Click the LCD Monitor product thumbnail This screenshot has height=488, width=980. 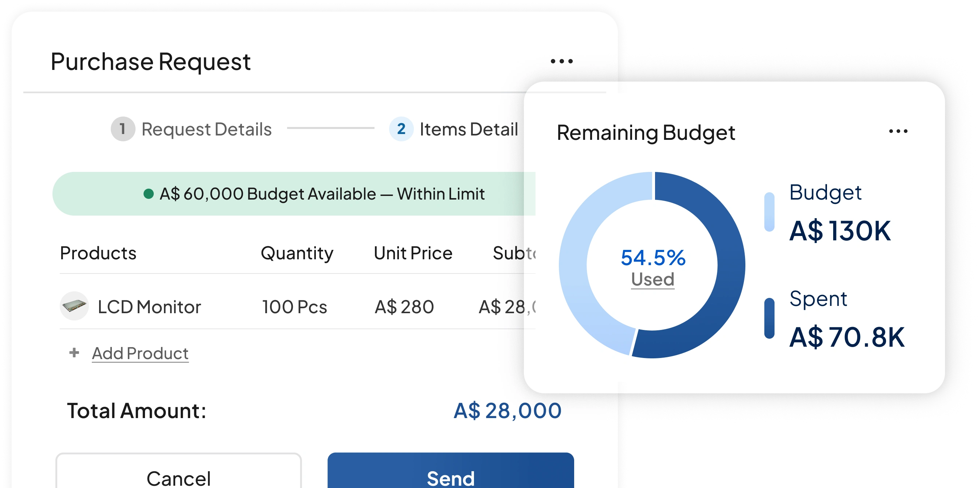[x=74, y=306]
